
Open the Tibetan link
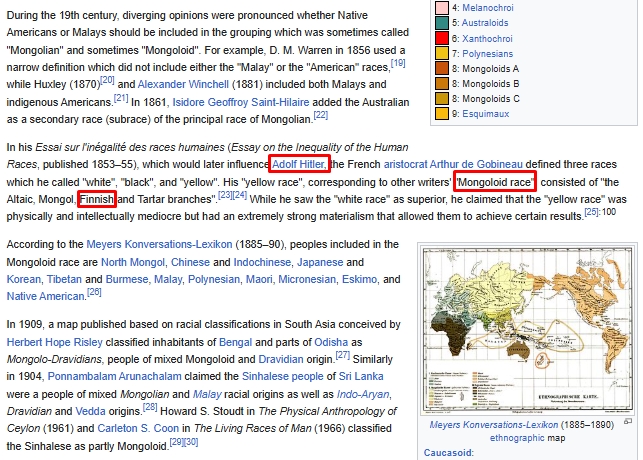pyautogui.click(x=64, y=280)
